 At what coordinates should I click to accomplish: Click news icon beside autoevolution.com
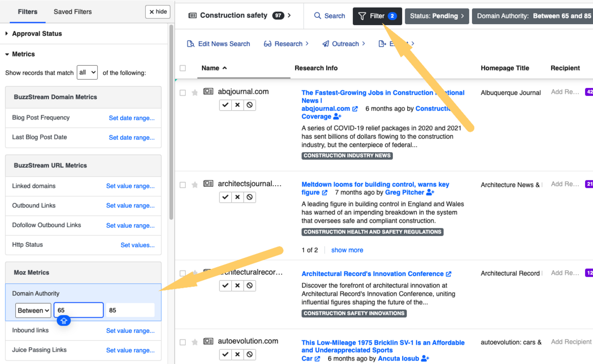208,341
